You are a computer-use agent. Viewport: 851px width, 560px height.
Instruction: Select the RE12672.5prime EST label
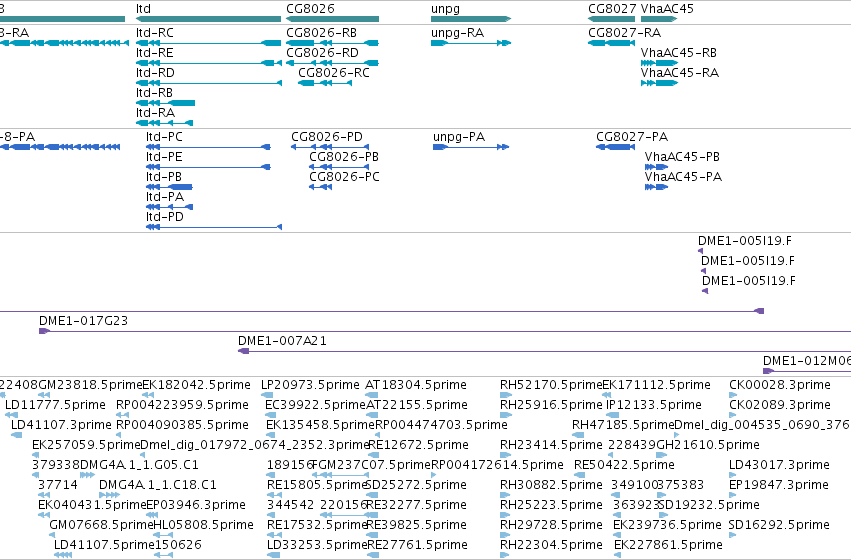(418, 445)
